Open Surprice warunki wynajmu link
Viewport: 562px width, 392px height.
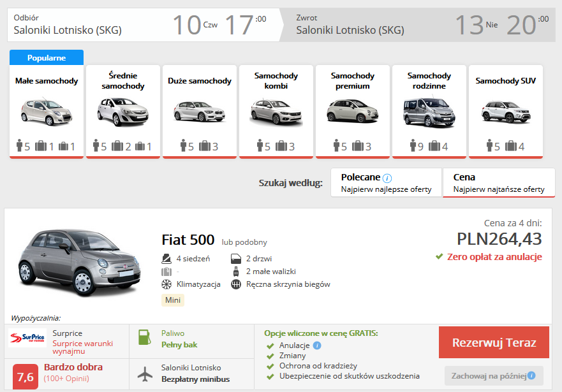[x=82, y=347]
